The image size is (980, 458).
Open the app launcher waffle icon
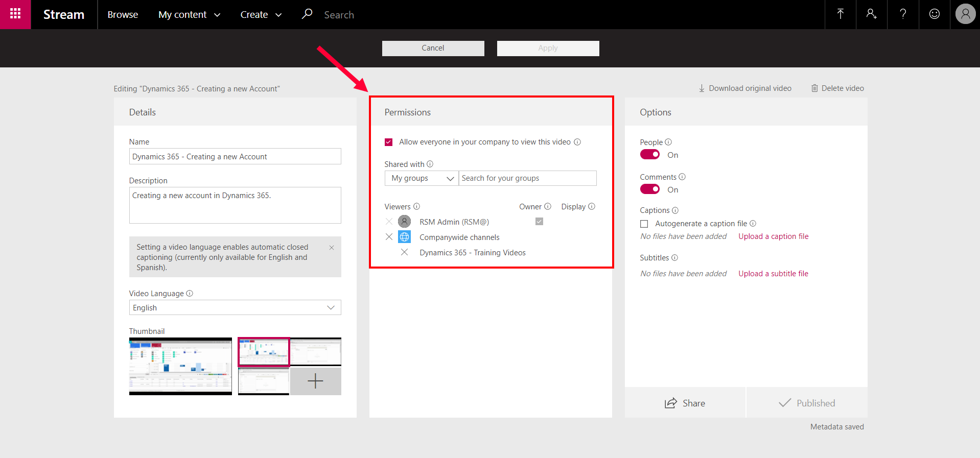15,14
